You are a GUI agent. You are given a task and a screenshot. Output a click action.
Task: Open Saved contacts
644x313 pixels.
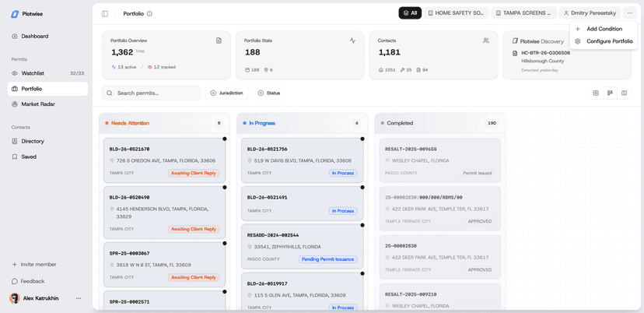tap(47, 156)
